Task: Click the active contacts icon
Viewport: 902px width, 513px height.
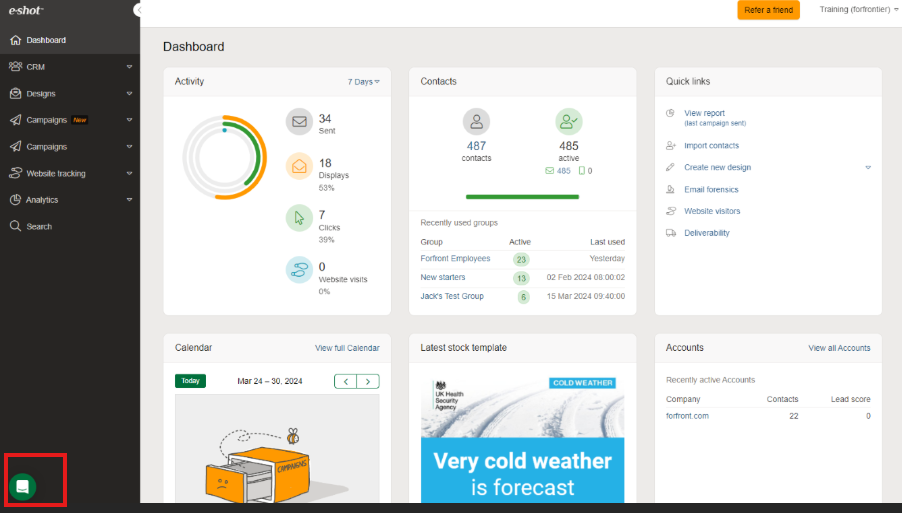Action: (x=568, y=122)
